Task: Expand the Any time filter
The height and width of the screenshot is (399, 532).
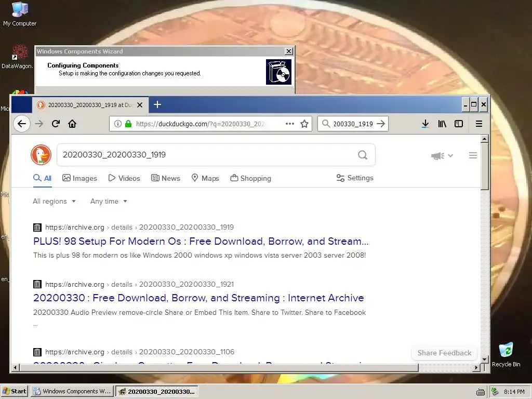Action: click(x=109, y=201)
